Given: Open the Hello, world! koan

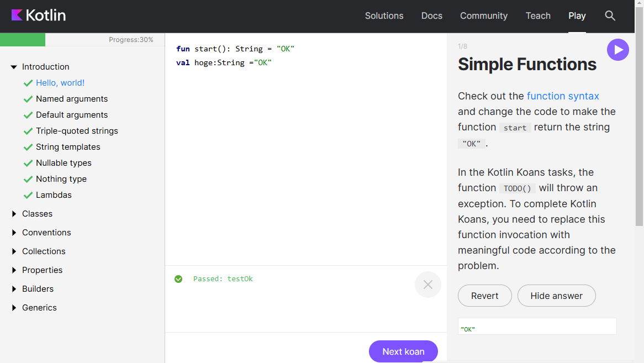Looking at the screenshot, I should [60, 83].
